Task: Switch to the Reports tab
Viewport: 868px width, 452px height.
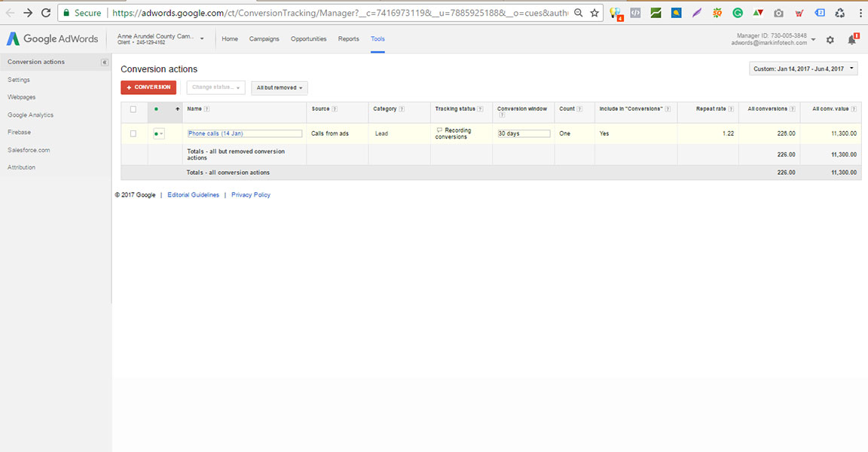Action: point(348,39)
